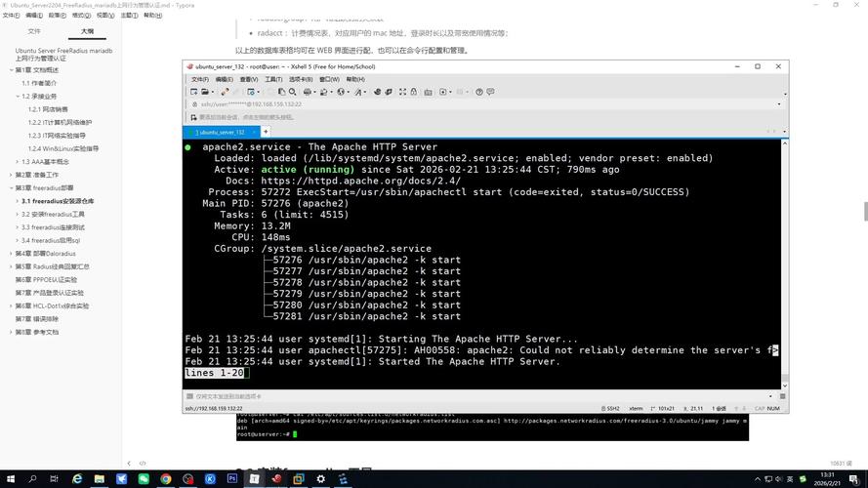Image resolution: width=868 pixels, height=488 pixels.
Task: Click the Typora word count status text
Action: 841,464
